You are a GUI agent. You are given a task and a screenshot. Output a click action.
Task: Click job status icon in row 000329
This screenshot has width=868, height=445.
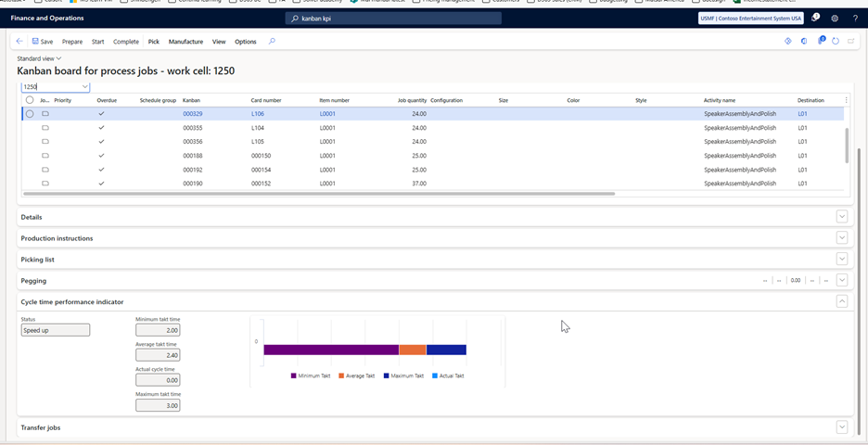coord(45,113)
